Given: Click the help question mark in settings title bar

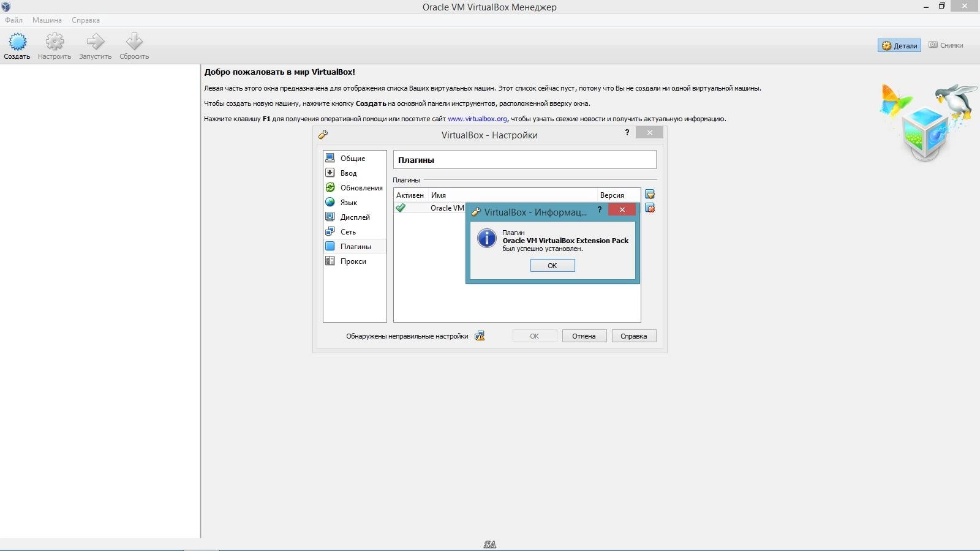Looking at the screenshot, I should pyautogui.click(x=627, y=132).
